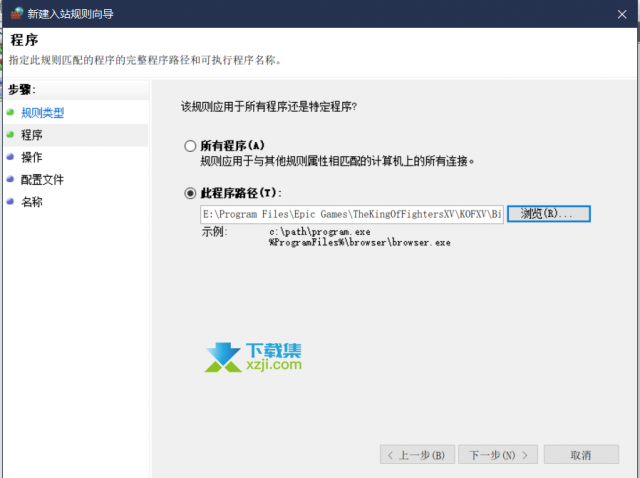
Task: Select the 配置文件 step in sidebar
Action: pyautogui.click(x=42, y=180)
